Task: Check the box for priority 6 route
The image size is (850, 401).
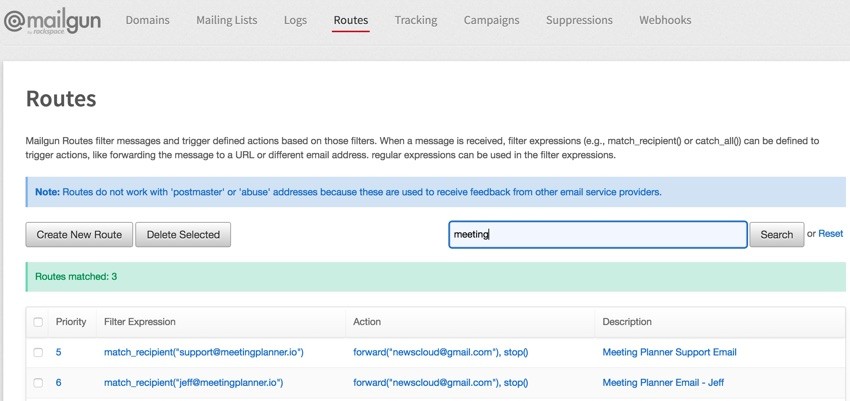Action: (38, 383)
